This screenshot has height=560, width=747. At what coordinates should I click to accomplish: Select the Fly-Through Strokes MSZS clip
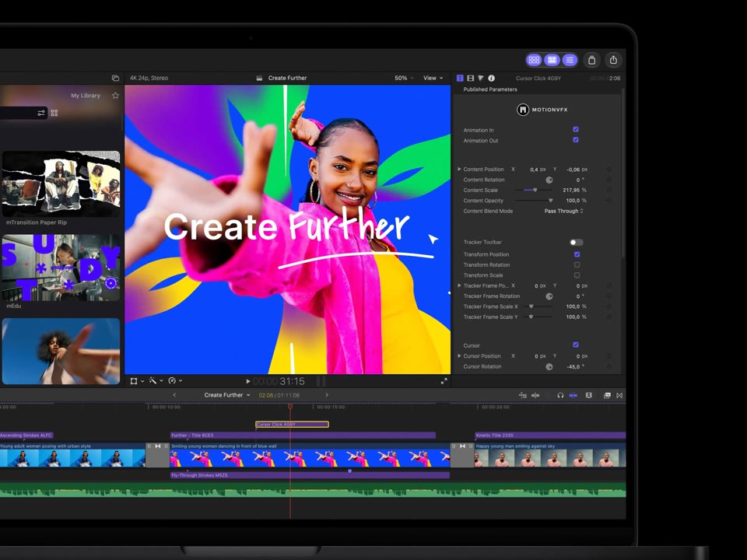(310, 475)
